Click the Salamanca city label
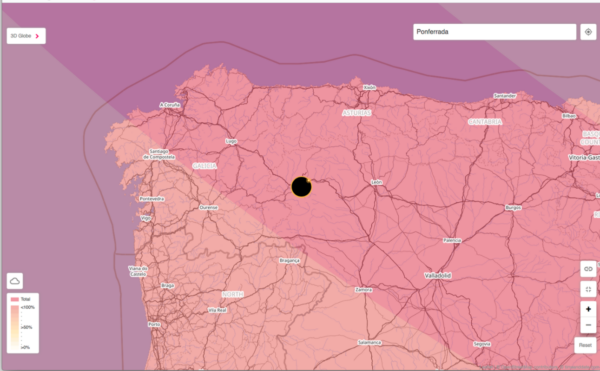 point(370,342)
